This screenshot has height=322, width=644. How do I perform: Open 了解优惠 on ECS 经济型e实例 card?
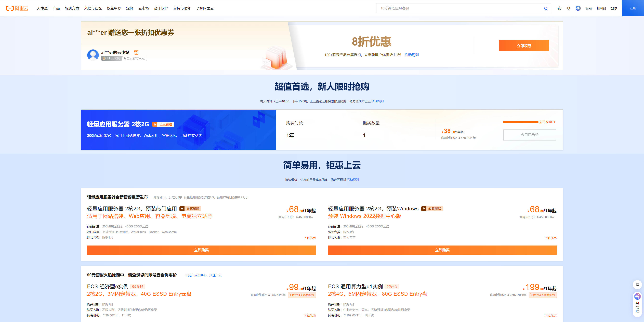coord(309,316)
